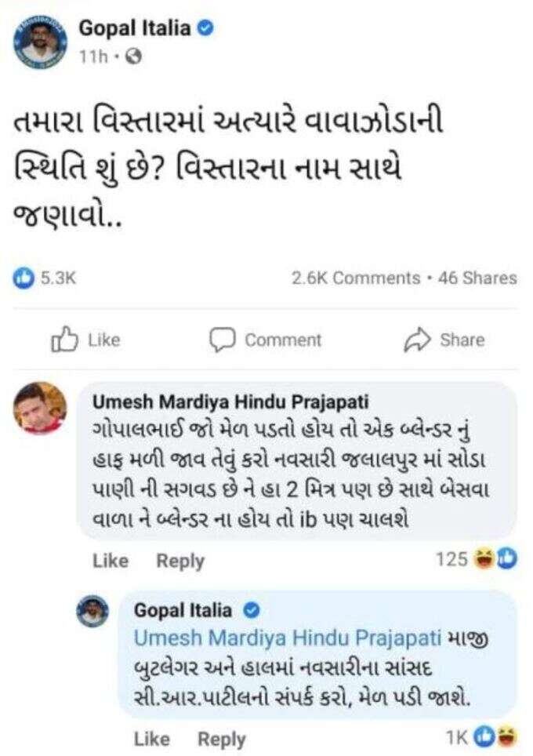Open the 11h post timestamp
The image size is (533, 756).
click(91, 57)
